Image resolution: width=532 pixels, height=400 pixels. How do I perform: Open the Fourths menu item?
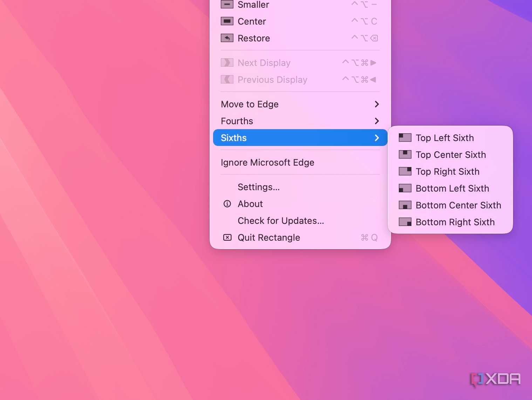(300, 121)
